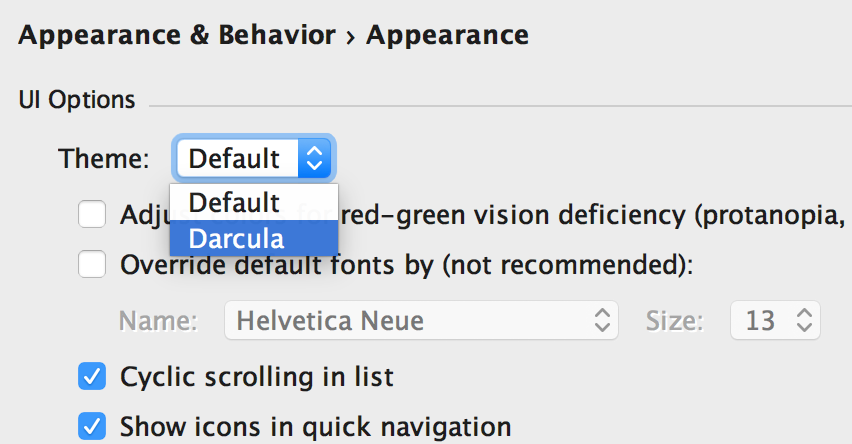
Task: Tick the Override default fonts checkbox
Action: [92, 265]
